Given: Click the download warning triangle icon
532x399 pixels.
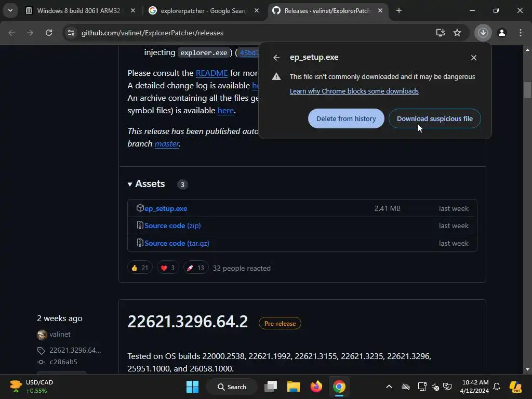Looking at the screenshot, I should (276, 76).
